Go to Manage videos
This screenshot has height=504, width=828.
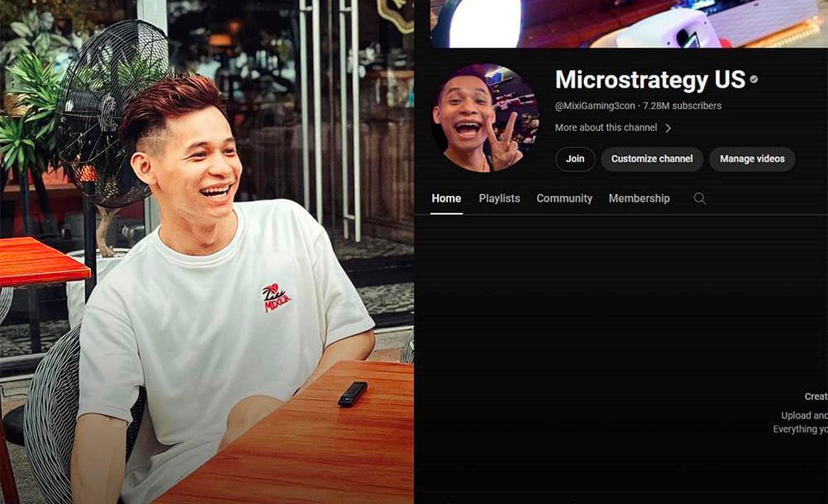click(752, 159)
